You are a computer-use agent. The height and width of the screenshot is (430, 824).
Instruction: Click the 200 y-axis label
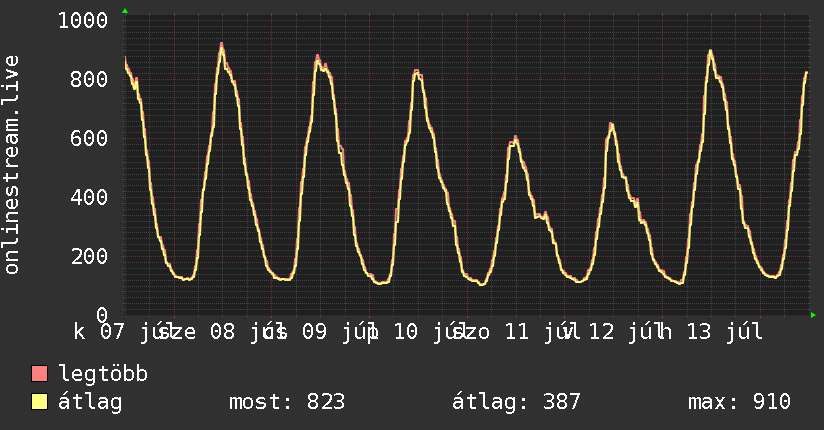pyautogui.click(x=89, y=256)
